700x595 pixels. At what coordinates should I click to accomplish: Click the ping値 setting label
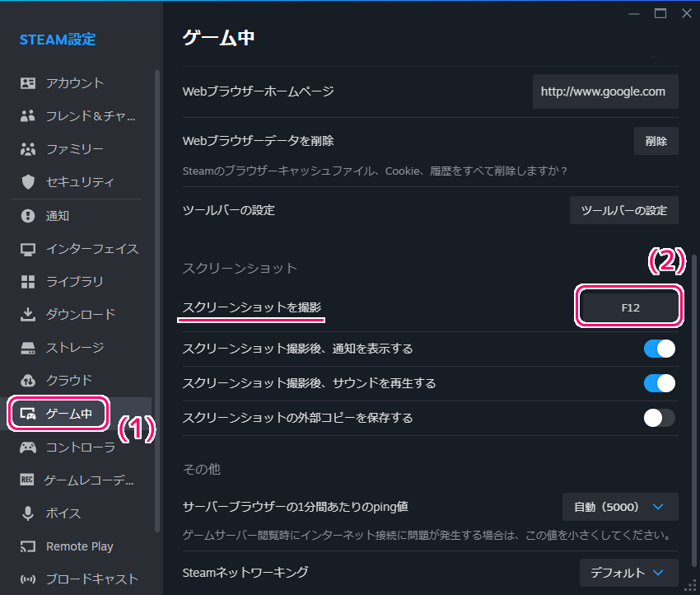pos(295,507)
